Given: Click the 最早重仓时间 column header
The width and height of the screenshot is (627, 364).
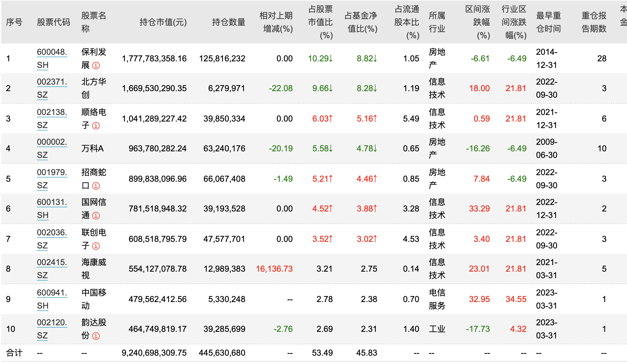Looking at the screenshot, I should click(549, 22).
